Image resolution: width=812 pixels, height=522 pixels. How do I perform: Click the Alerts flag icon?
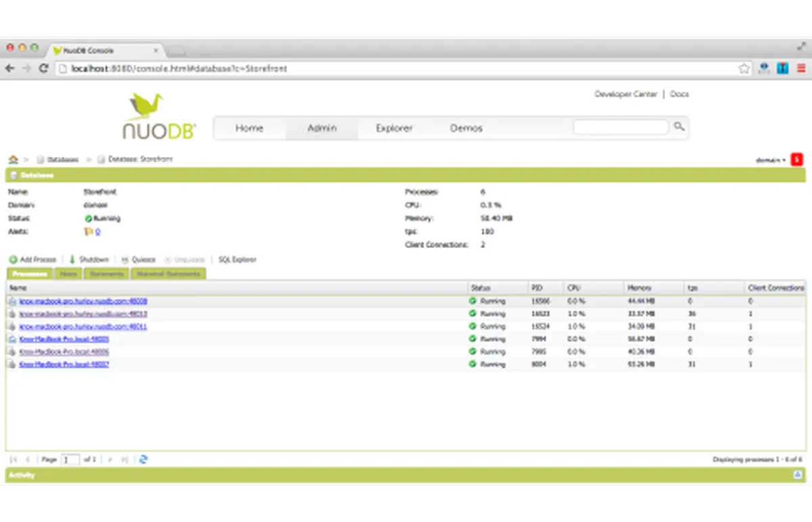click(x=88, y=232)
